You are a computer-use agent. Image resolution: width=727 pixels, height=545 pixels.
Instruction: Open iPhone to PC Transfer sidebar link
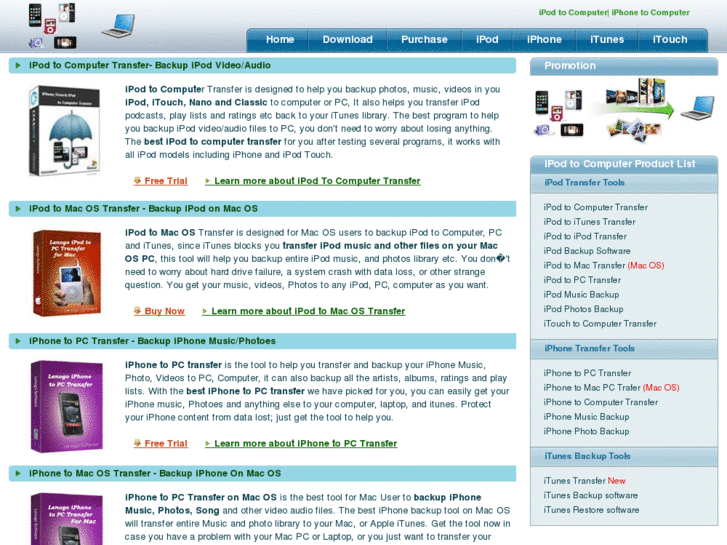587,373
